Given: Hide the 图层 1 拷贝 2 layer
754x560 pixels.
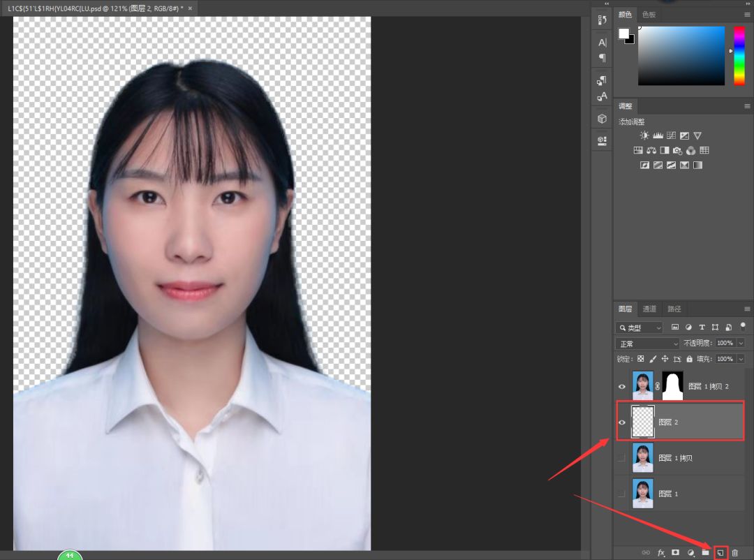Looking at the screenshot, I should coord(622,386).
